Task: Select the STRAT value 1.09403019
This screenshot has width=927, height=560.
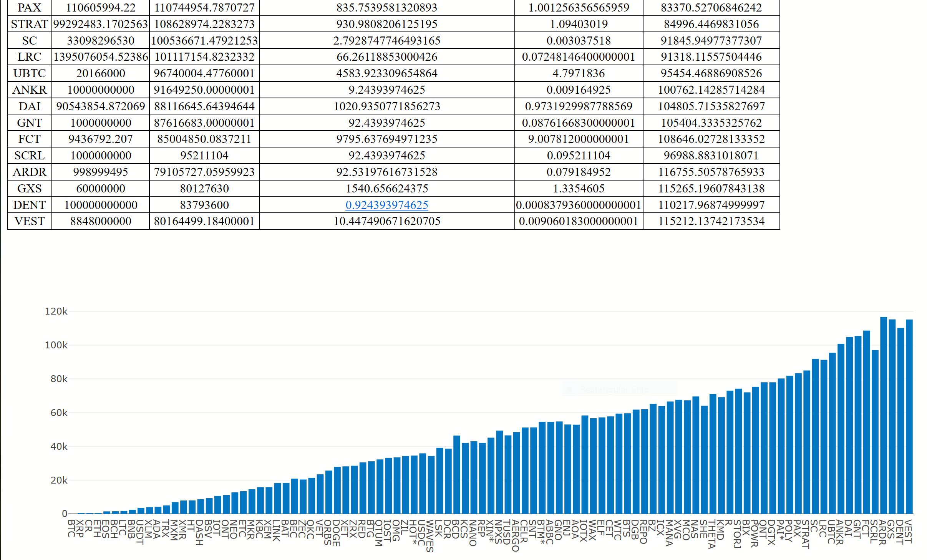Action: point(579,24)
